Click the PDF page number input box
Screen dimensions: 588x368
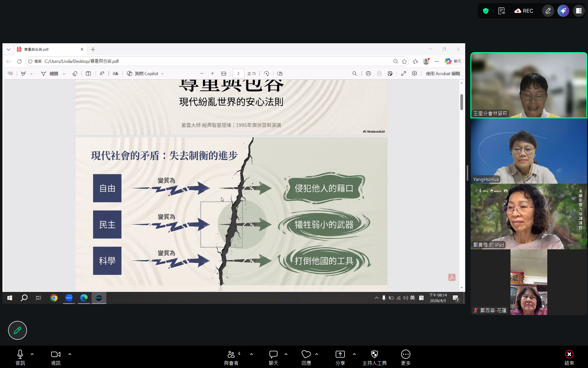(x=238, y=74)
